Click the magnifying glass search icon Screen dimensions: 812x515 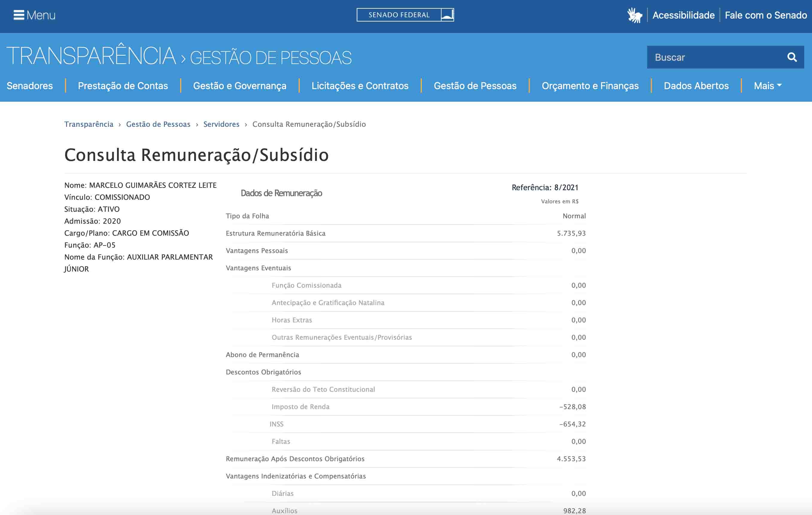tap(792, 57)
